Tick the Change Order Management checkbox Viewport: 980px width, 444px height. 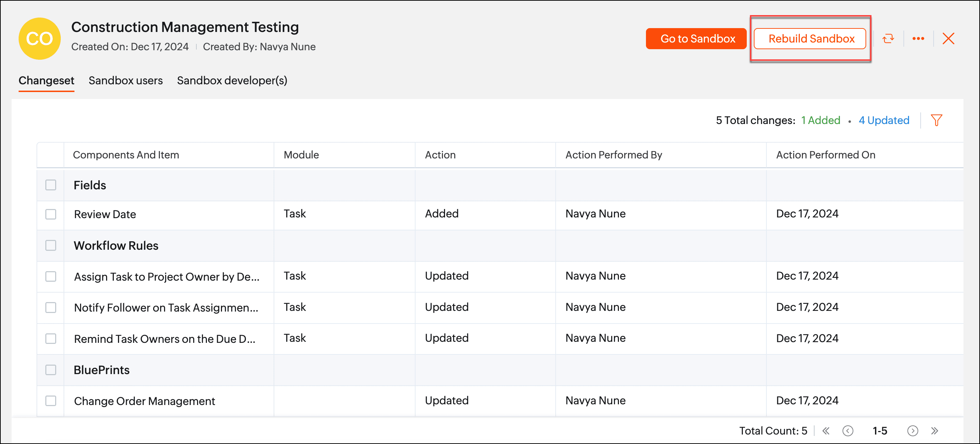pos(51,401)
